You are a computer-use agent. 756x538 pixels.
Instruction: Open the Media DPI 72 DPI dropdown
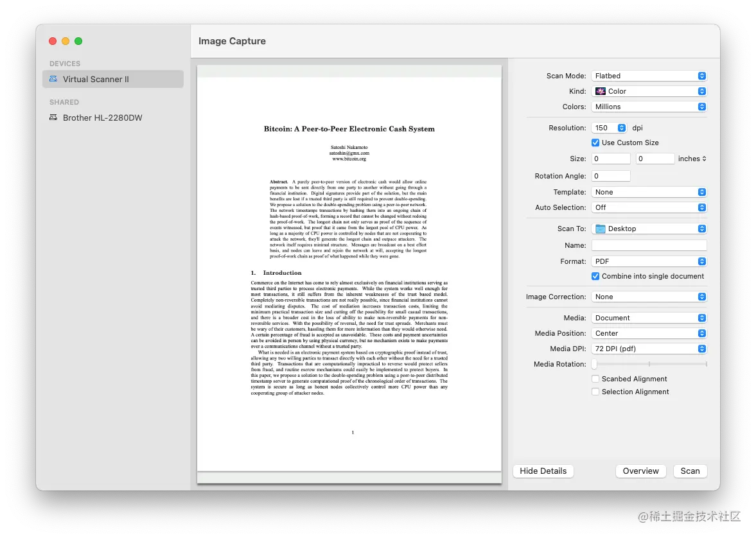(649, 349)
